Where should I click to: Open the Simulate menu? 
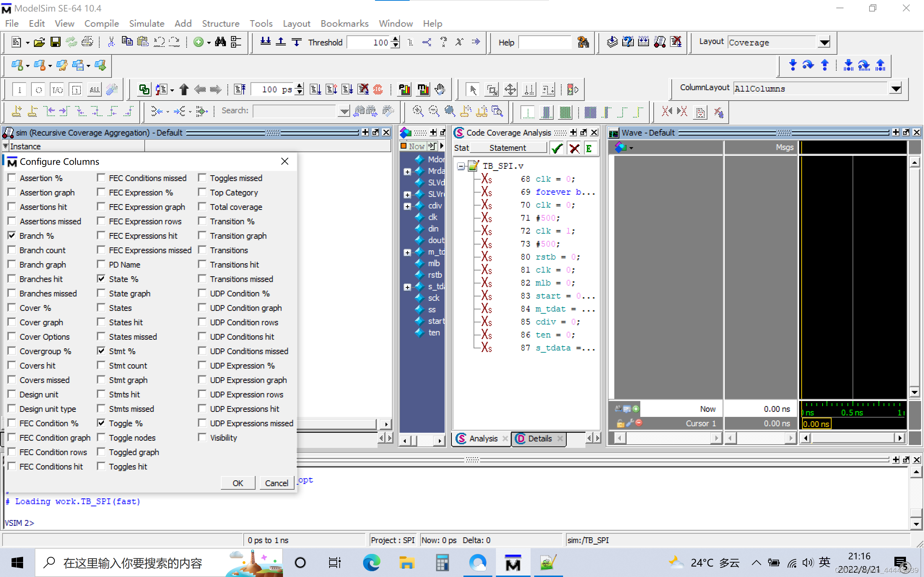tap(147, 23)
